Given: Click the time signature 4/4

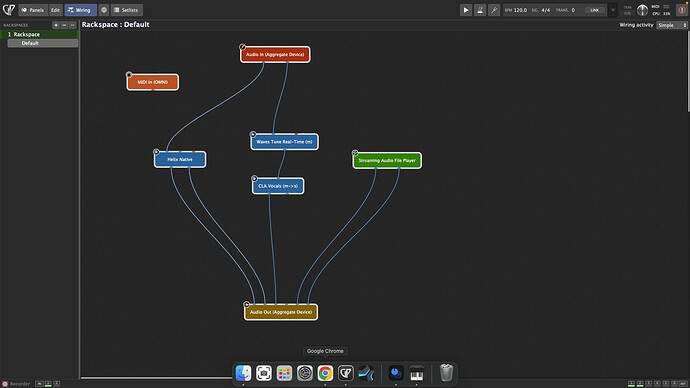Looking at the screenshot, I should 546,10.
